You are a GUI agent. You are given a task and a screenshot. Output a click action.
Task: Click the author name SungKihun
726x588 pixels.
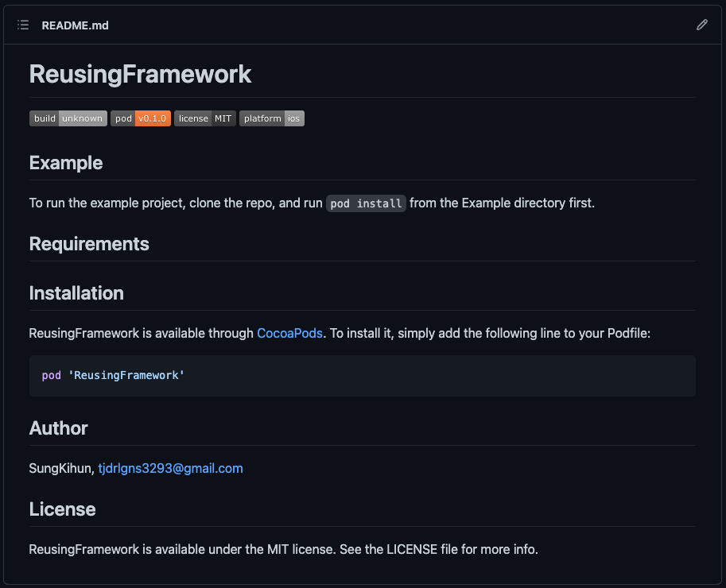[x=60, y=468]
